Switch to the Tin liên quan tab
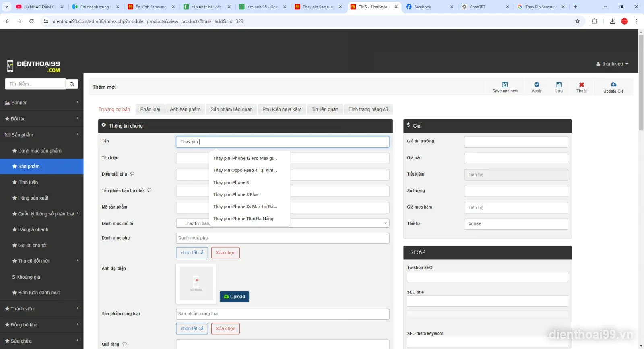644x349 pixels. 325,109
